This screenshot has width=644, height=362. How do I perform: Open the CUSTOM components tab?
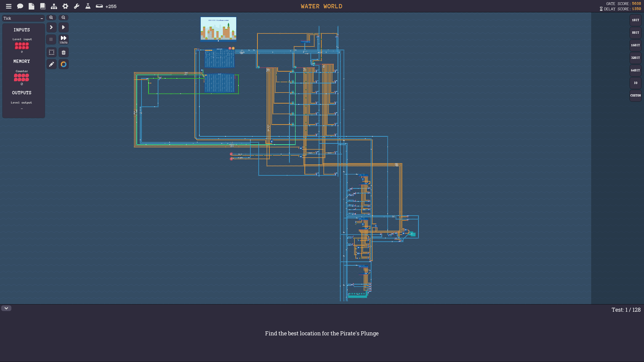coord(635,96)
